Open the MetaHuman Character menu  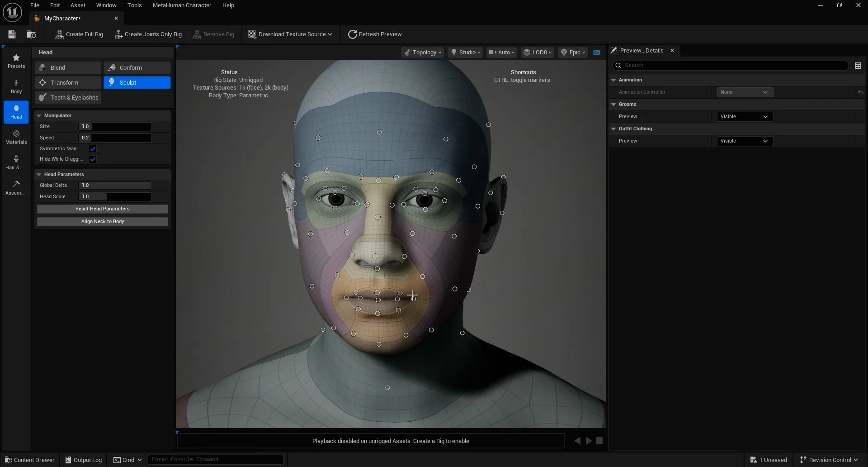point(182,5)
